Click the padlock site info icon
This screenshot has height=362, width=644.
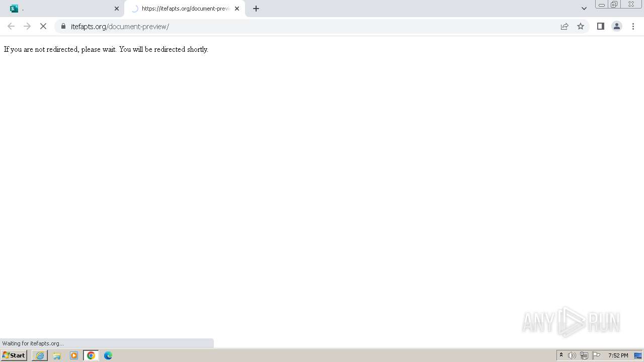[x=63, y=26]
